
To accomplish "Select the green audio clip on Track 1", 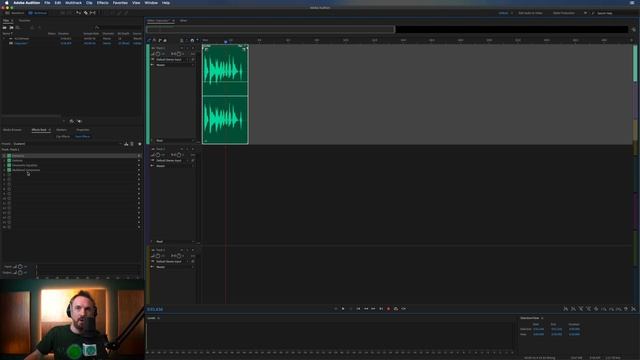I will [225, 94].
